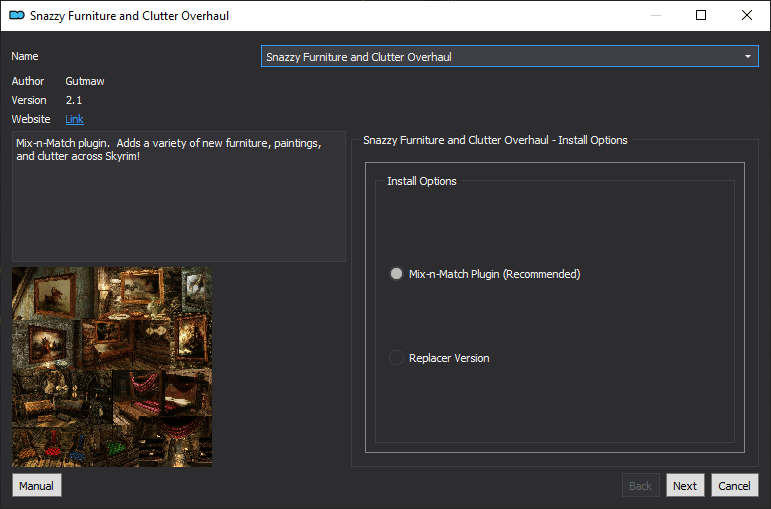The height and width of the screenshot is (509, 771).
Task: Click the Name field with the mod name
Action: pos(509,57)
